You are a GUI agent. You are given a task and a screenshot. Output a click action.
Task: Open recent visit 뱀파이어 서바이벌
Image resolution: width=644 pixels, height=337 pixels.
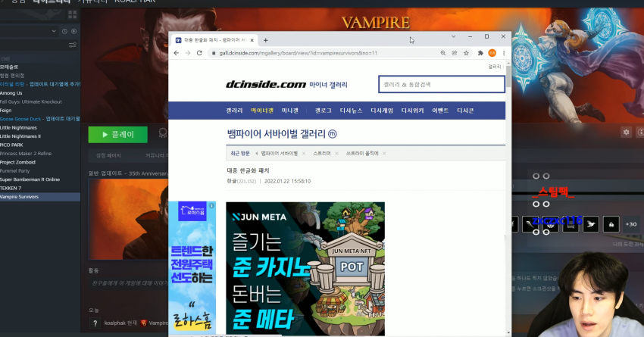280,154
